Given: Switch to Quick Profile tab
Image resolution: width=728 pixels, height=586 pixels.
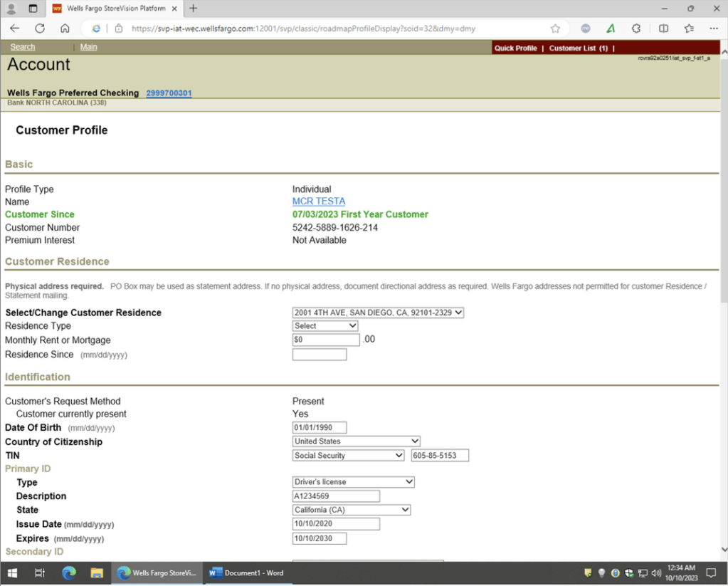Looking at the screenshot, I should 515,48.
